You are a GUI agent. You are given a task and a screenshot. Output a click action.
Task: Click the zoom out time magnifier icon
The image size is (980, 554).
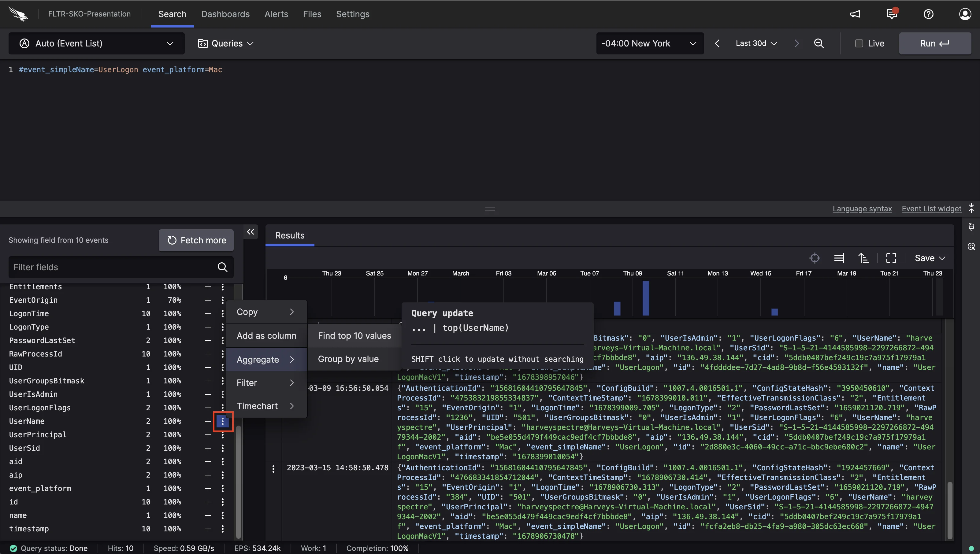pyautogui.click(x=819, y=43)
